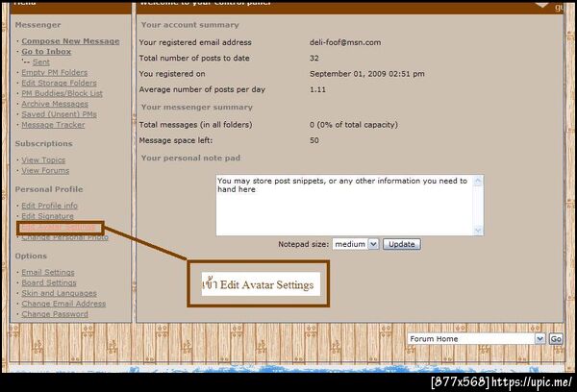577x392 pixels.
Task: Click the Your messenger summary heading
Action: [x=197, y=108]
